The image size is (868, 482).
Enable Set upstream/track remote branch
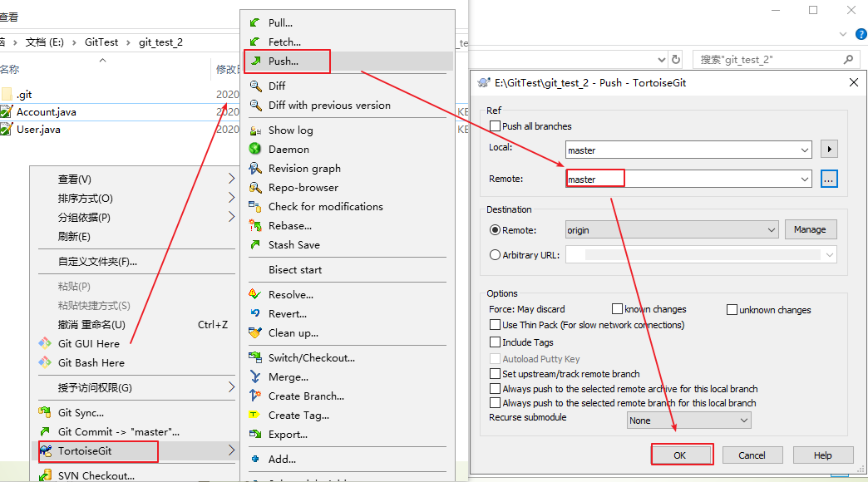tap(495, 373)
